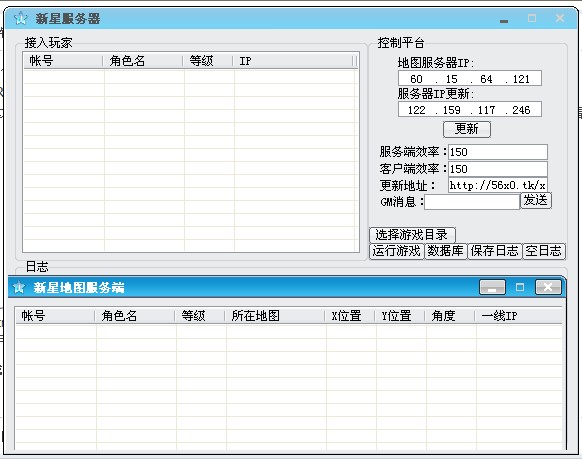Click the 新星服务器 star icon in title bar
The image size is (582, 462).
(21, 18)
